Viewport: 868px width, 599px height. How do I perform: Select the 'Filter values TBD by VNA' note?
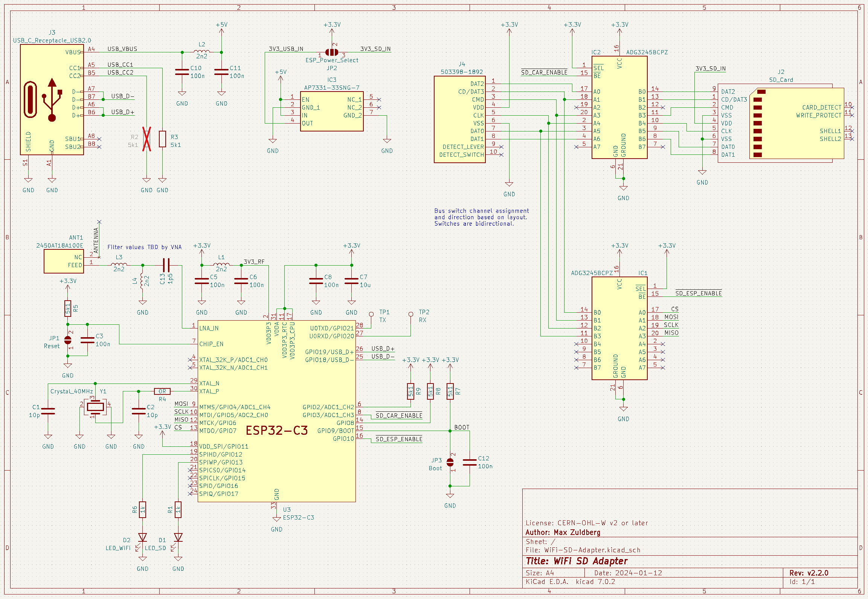tap(145, 247)
